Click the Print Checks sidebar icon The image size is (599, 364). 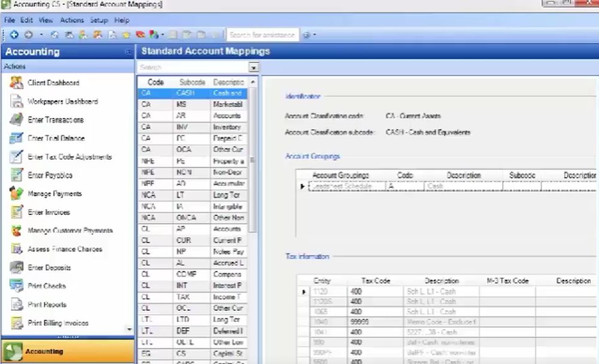pos(16,286)
